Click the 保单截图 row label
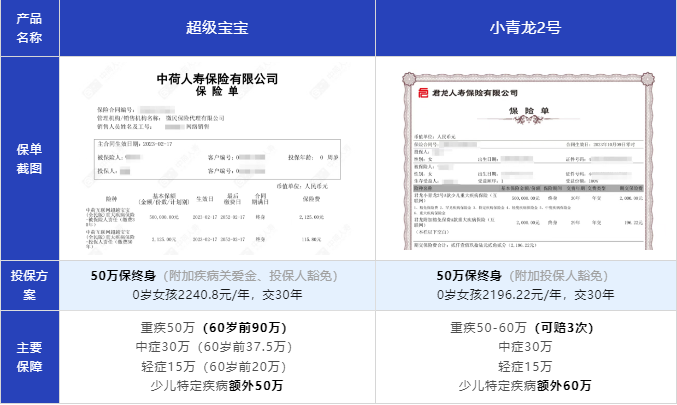 coord(29,158)
